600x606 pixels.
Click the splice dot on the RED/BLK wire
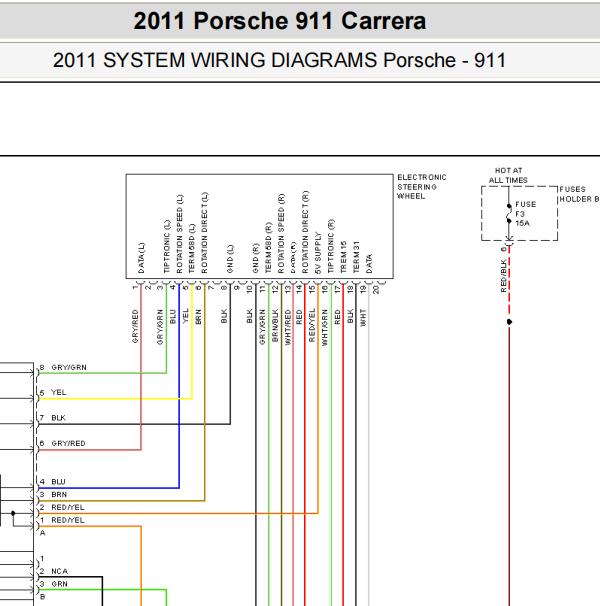pyautogui.click(x=509, y=322)
